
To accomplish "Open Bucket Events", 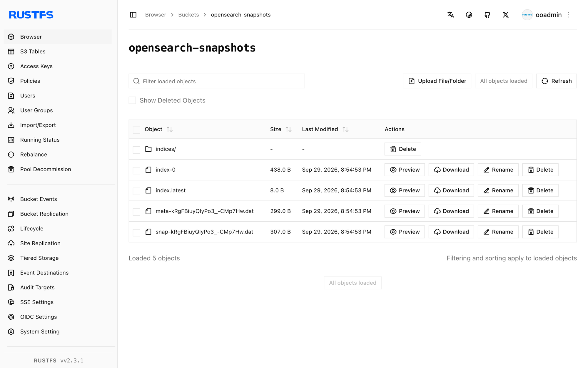I will (58, 199).
